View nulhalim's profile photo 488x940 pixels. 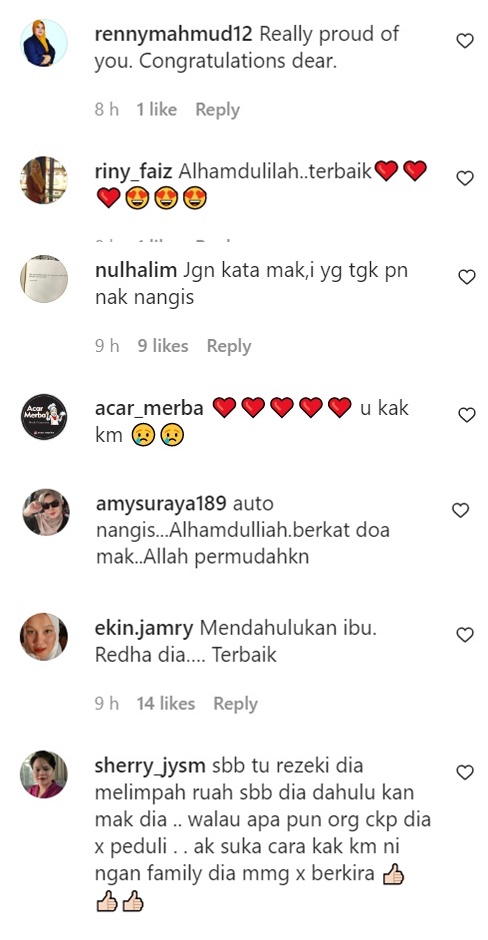pos(44,279)
